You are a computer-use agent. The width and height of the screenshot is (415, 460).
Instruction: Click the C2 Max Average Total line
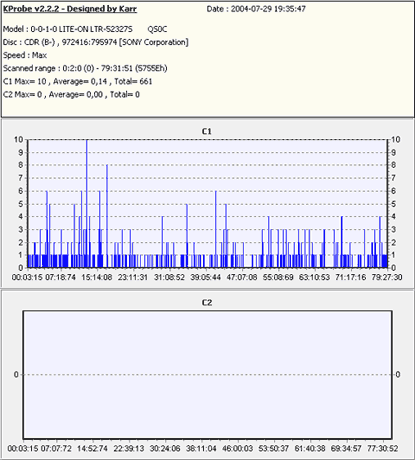coord(71,95)
